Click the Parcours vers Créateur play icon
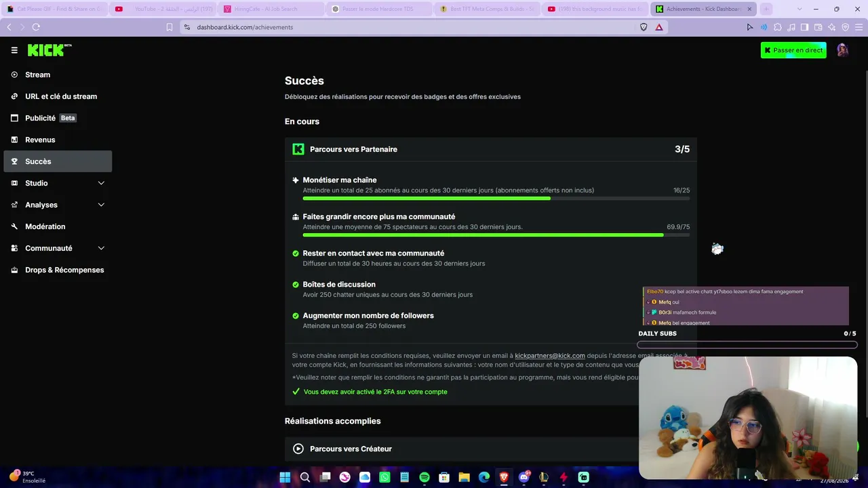Image resolution: width=868 pixels, height=488 pixels. pos(298,449)
